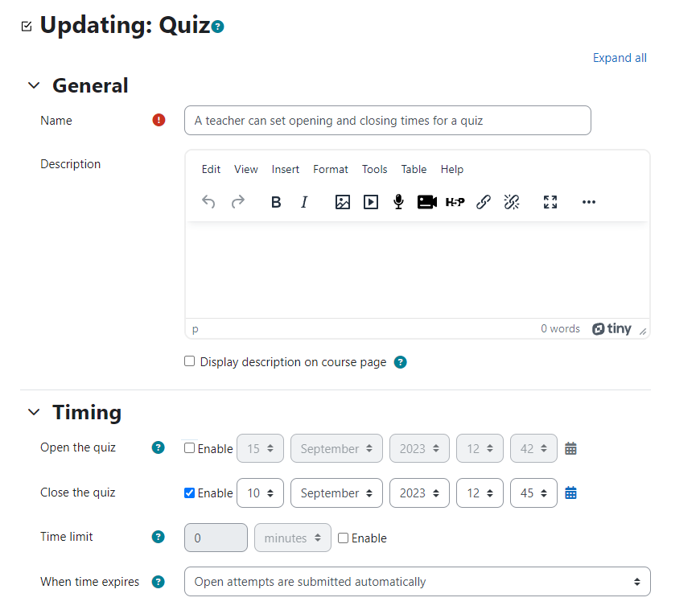
Task: Insert H5P content using the toolbar icon
Action: [455, 202]
